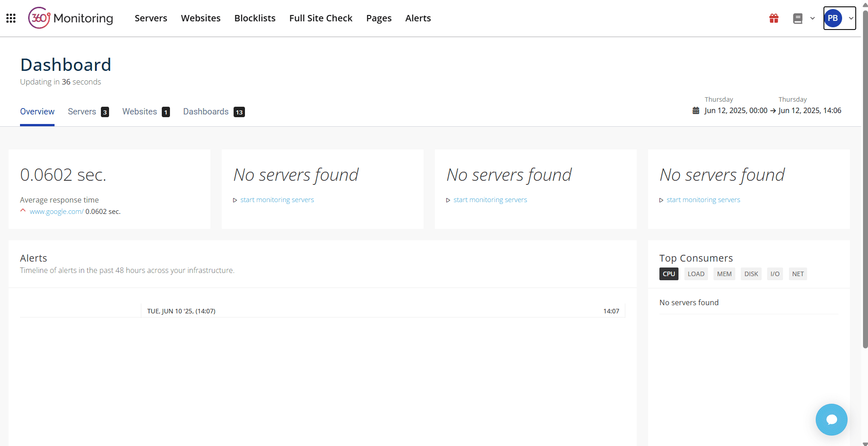Click the 360 Monitoring logo

70,18
